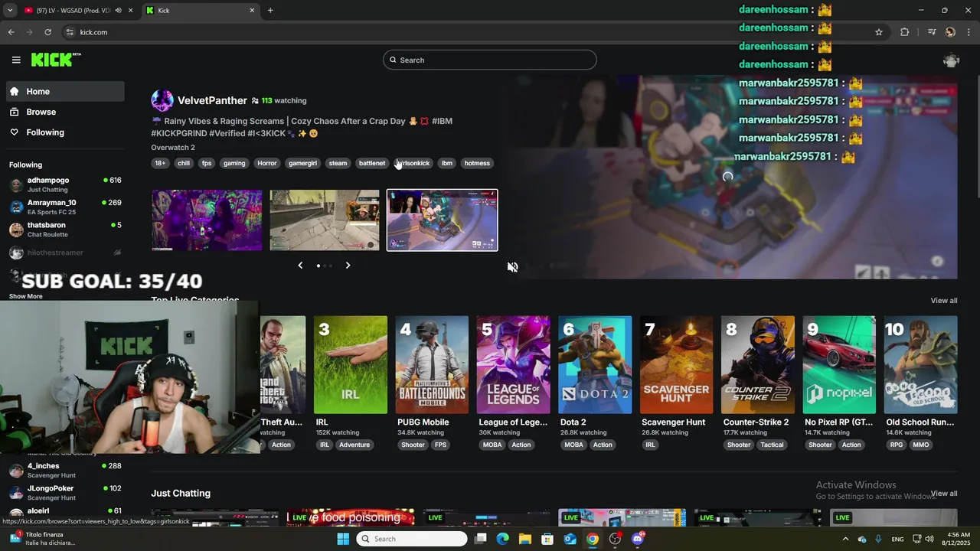The height and width of the screenshot is (551, 980).
Task: Open 4_inches channel in sidebar
Action: click(65, 470)
